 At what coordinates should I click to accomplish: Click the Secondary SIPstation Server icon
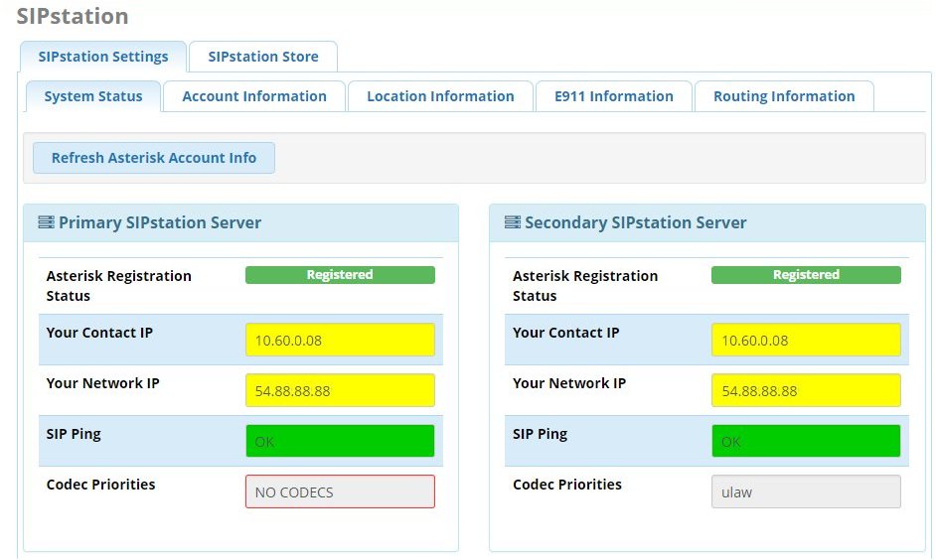click(513, 222)
